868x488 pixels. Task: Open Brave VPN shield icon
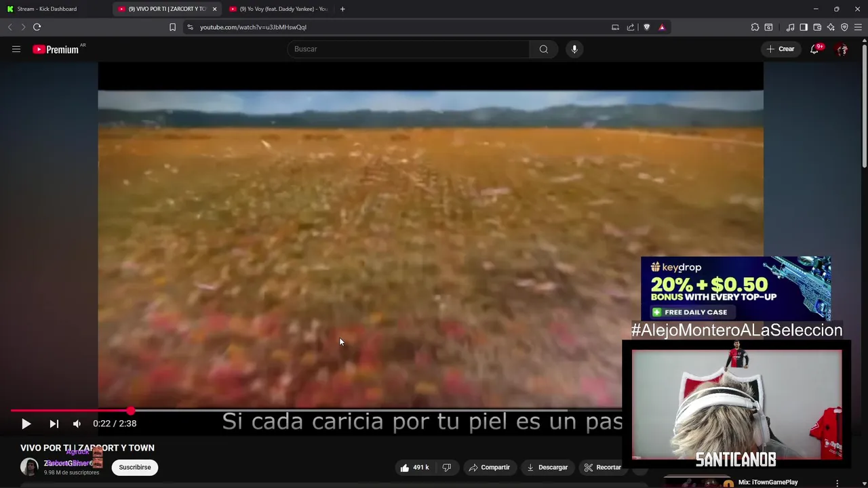844,27
